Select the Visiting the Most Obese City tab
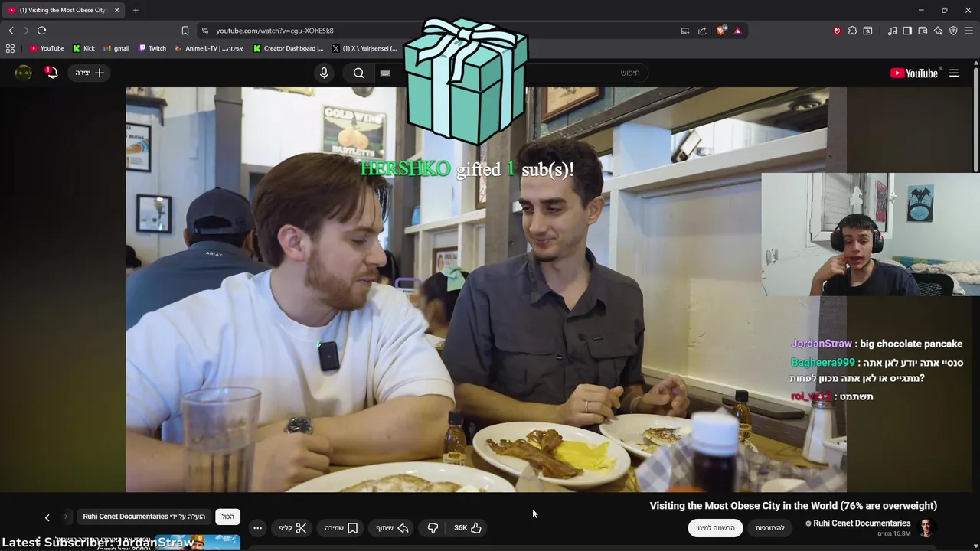This screenshot has height=551, width=980. (x=63, y=10)
